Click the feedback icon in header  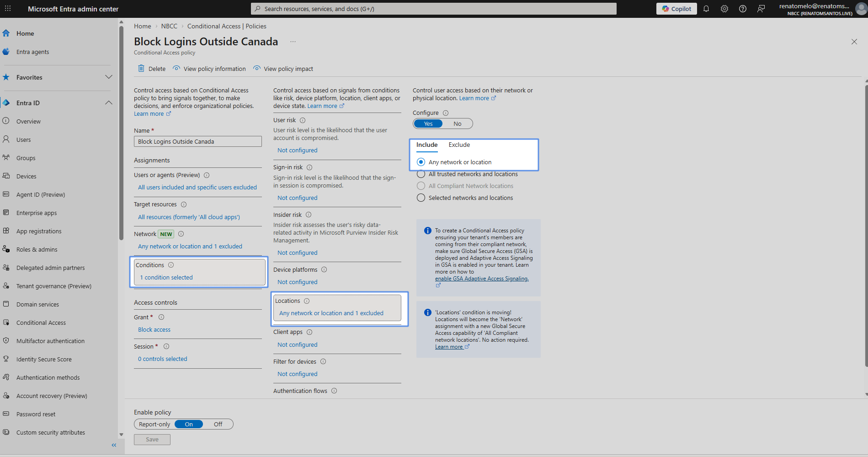[x=761, y=9]
